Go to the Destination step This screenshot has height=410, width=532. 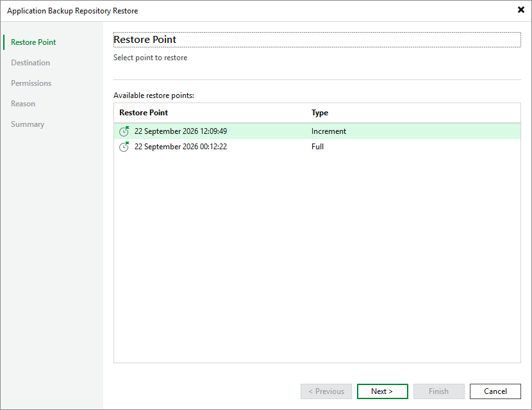(x=31, y=63)
